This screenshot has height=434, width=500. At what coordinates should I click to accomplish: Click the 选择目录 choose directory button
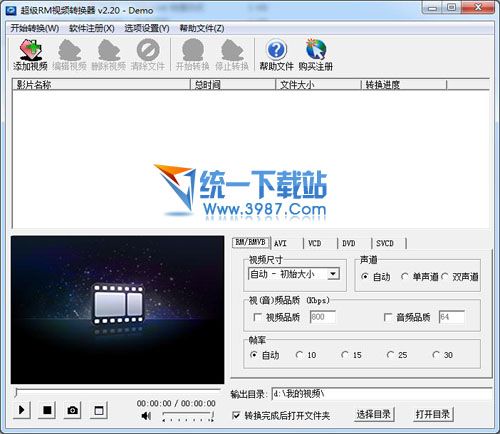pos(374,414)
